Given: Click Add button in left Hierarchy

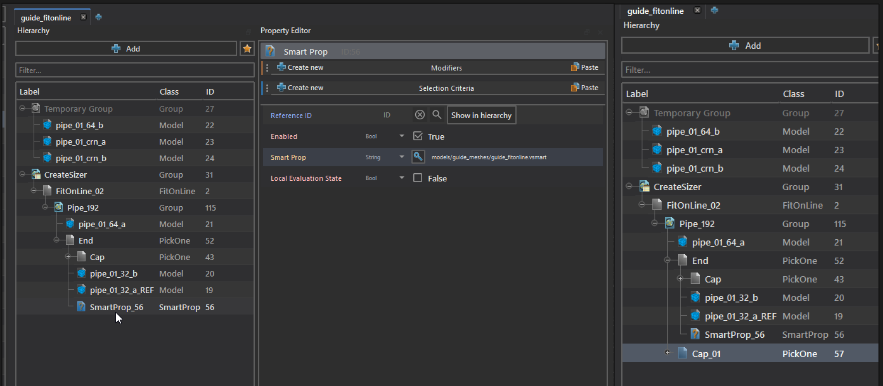Looking at the screenshot, I should coord(126,49).
